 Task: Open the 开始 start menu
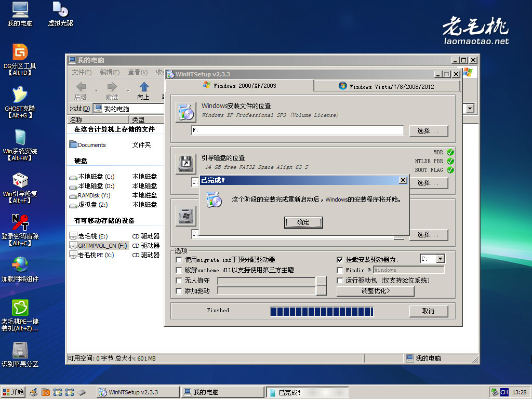13,392
